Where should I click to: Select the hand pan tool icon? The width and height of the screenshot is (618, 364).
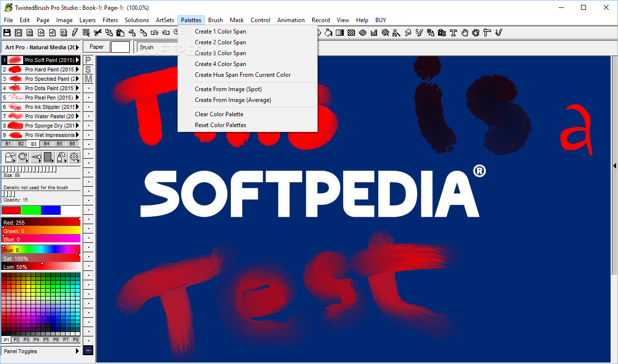pos(465,33)
